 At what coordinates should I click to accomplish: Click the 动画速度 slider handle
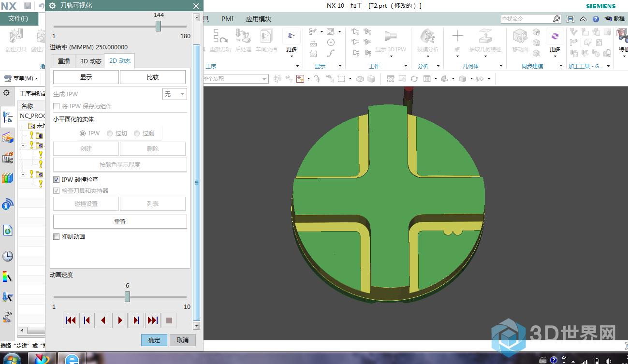tap(127, 297)
